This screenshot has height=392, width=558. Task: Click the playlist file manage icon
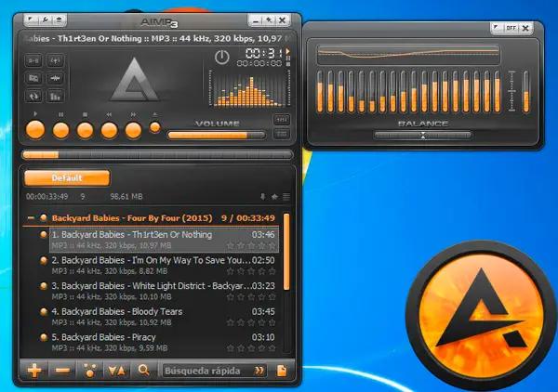click(282, 371)
